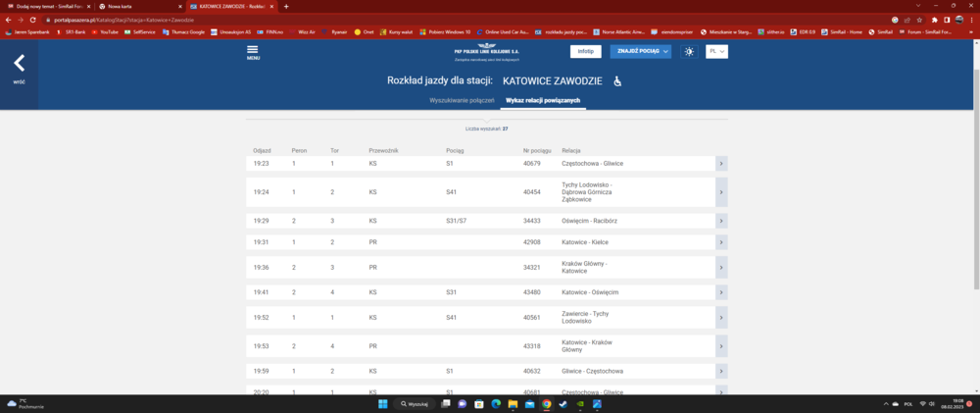Expand details for train 42908 Katowice - Kielce

721,242
